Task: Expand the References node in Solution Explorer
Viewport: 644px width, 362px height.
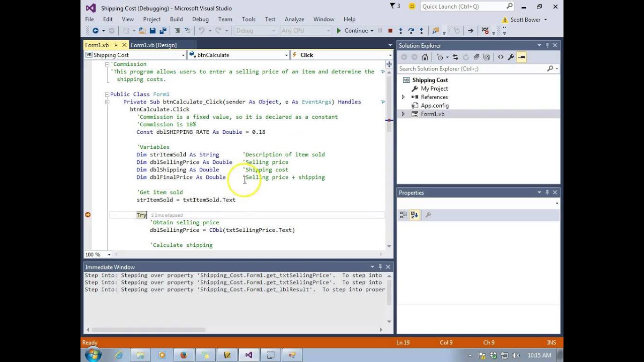Action: 403,97
